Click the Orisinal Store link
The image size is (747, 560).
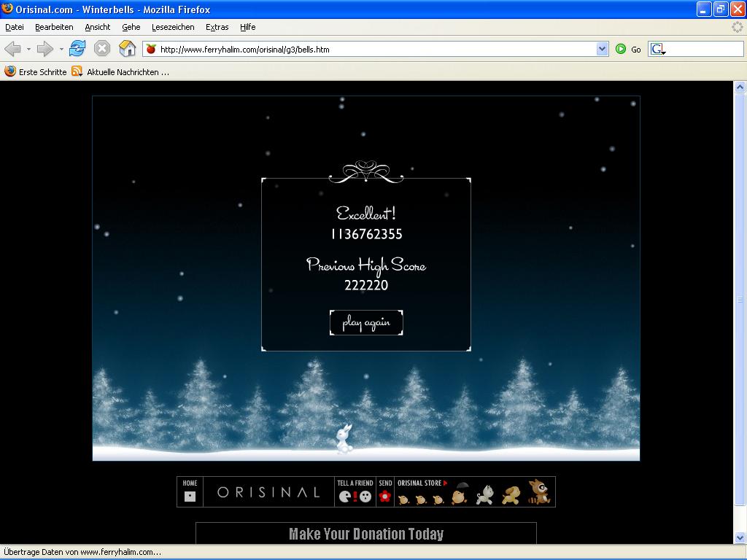pos(422,483)
